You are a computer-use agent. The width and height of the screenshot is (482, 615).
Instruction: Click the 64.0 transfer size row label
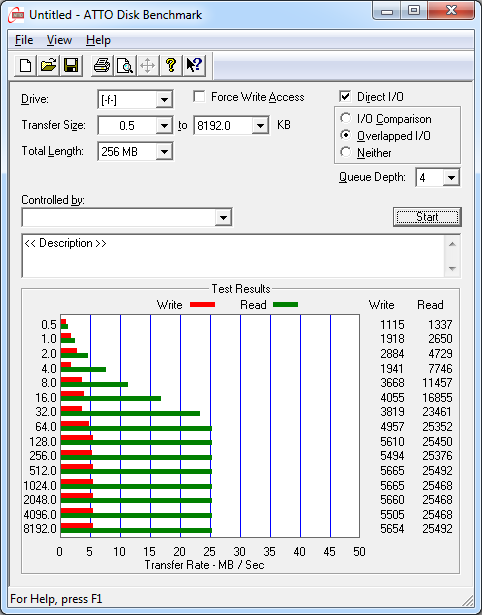click(x=46, y=426)
